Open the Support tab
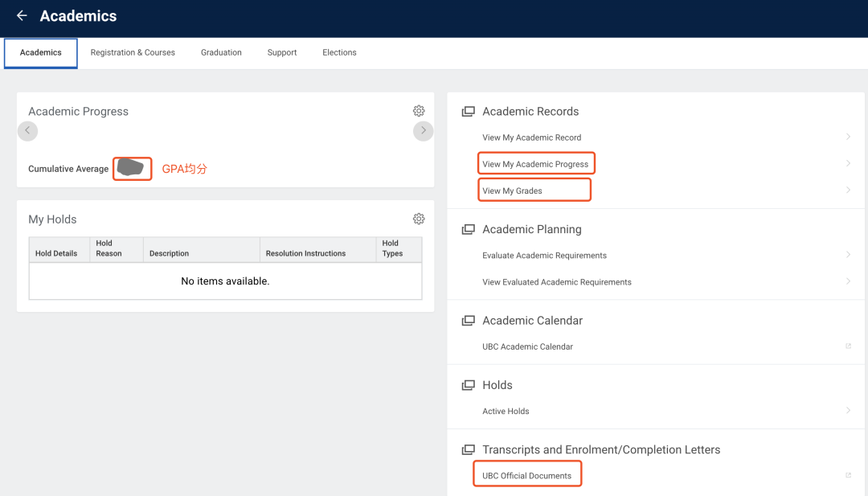The image size is (868, 496). [282, 53]
